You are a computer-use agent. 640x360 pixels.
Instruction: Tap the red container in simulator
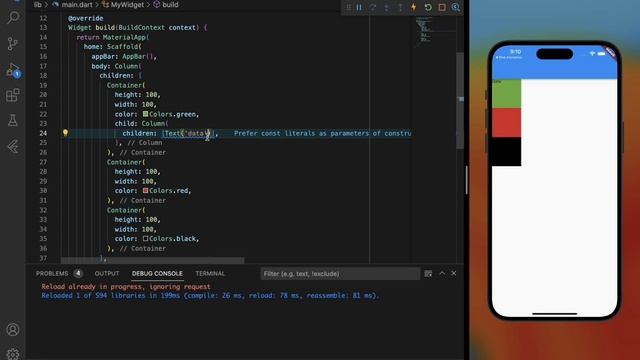pos(507,123)
